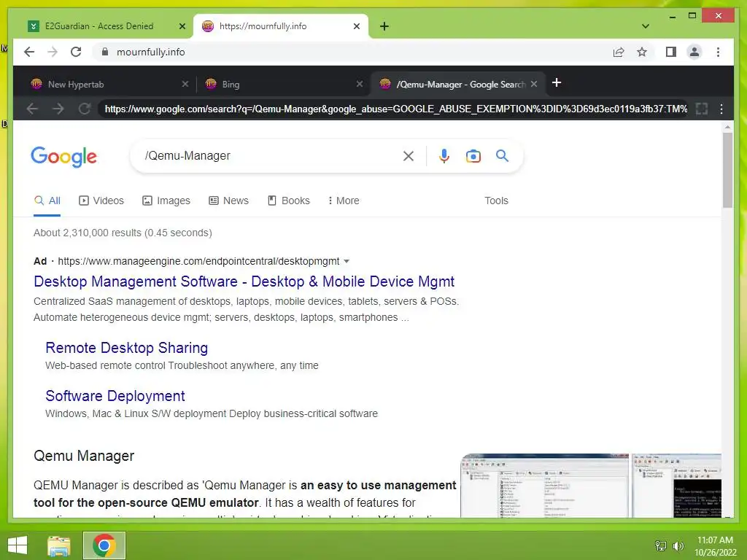Switch to E2Guardian Access Denied tab
Screen dimensions: 747x560
tap(105, 26)
